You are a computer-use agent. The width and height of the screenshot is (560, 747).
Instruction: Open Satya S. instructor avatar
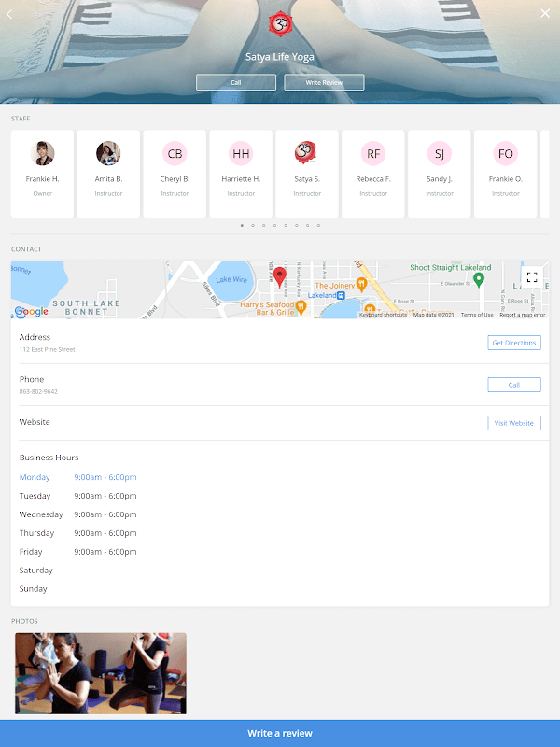click(307, 153)
